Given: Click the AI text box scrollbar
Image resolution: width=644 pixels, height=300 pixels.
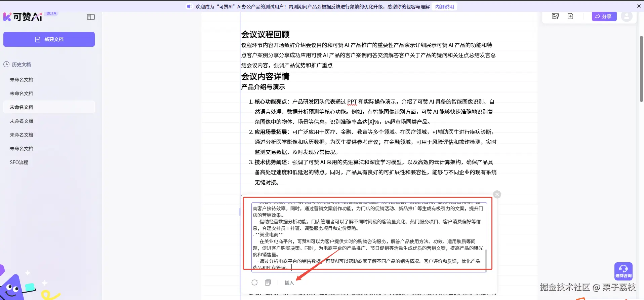Looking at the screenshot, I should click(x=486, y=261).
